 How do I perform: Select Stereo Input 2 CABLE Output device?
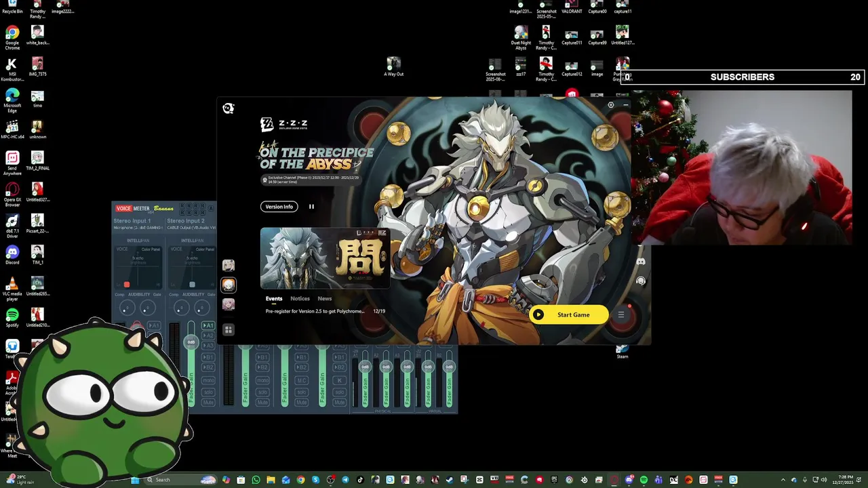pyautogui.click(x=191, y=228)
